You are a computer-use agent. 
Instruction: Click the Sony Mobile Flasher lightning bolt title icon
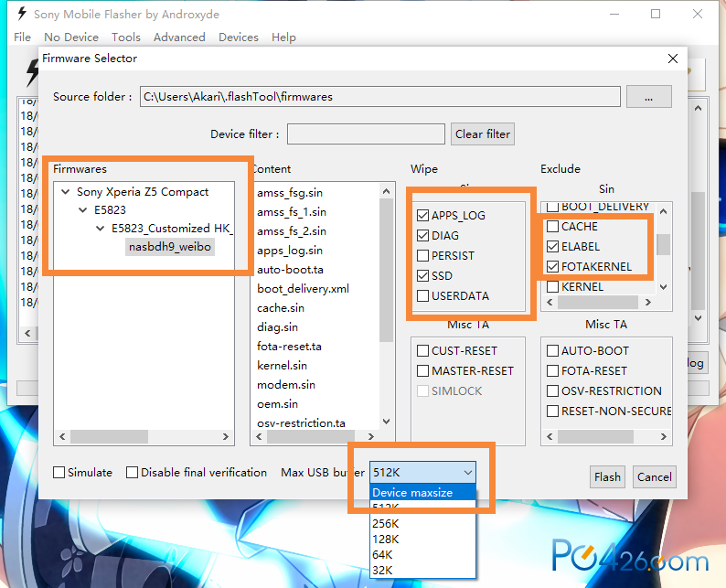click(x=22, y=14)
